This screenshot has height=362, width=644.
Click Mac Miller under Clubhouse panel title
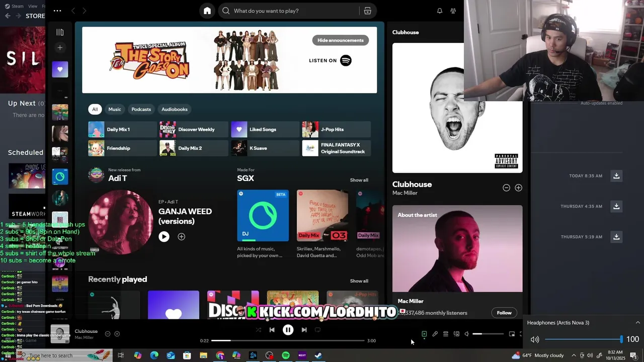[405, 193]
